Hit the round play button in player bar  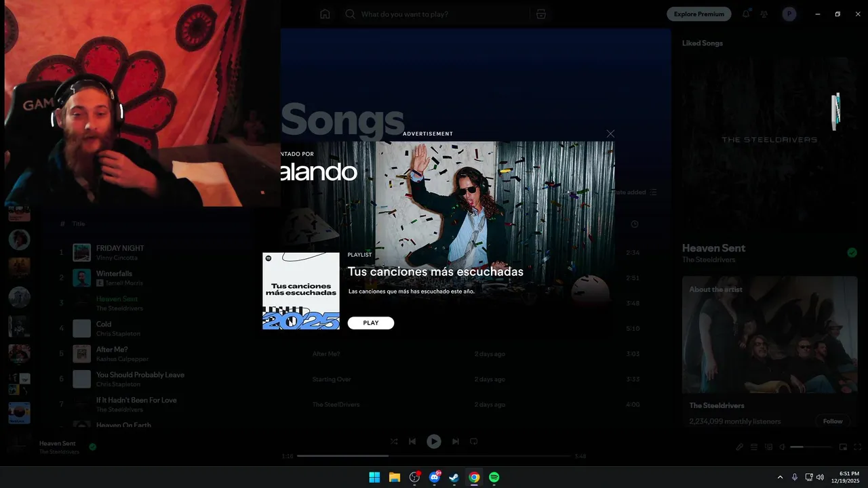(434, 441)
